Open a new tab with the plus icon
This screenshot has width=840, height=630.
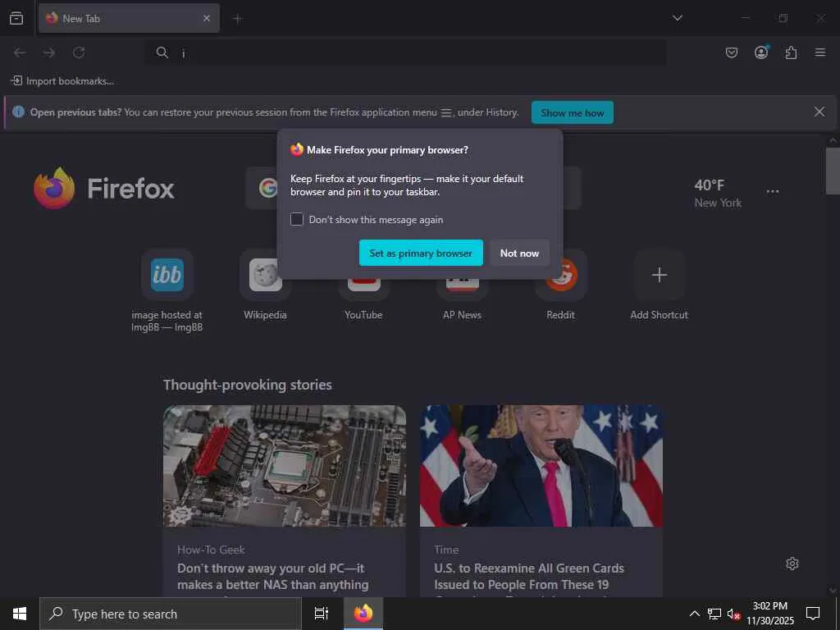click(237, 19)
